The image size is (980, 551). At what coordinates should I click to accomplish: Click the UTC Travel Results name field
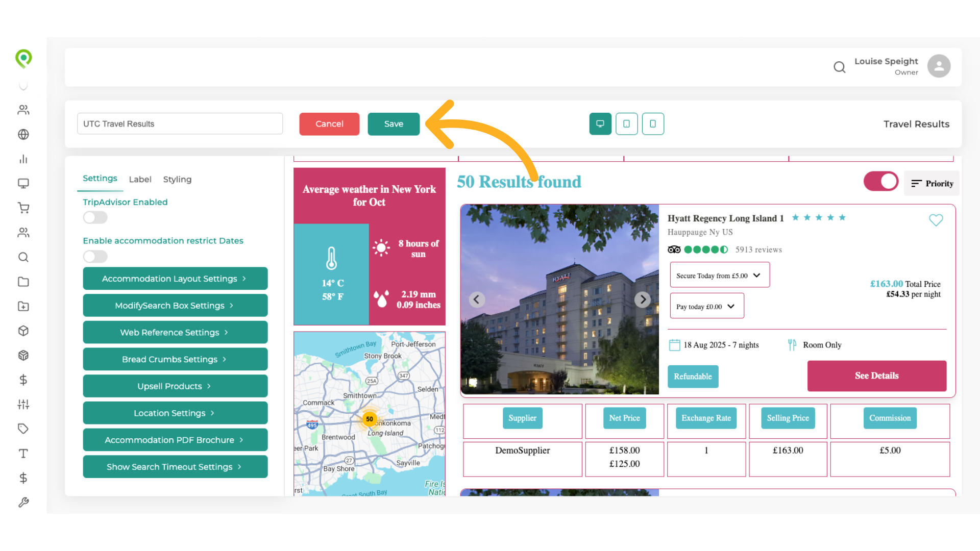click(180, 124)
